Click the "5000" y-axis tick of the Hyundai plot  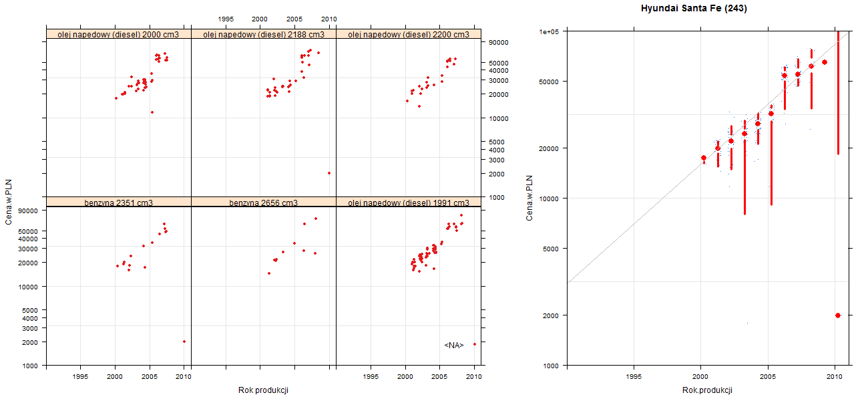pyautogui.click(x=552, y=249)
